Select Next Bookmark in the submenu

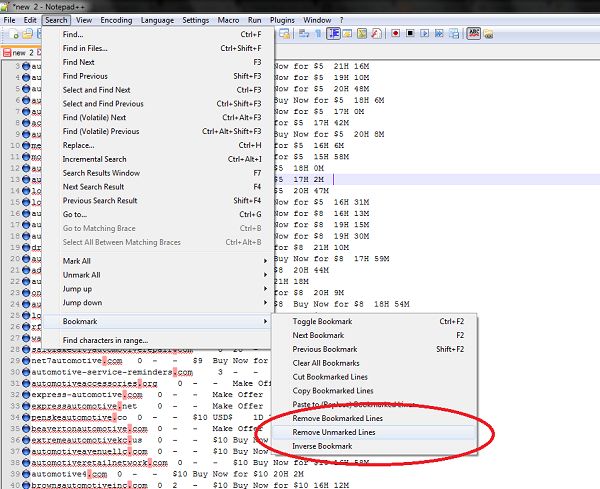click(375, 335)
